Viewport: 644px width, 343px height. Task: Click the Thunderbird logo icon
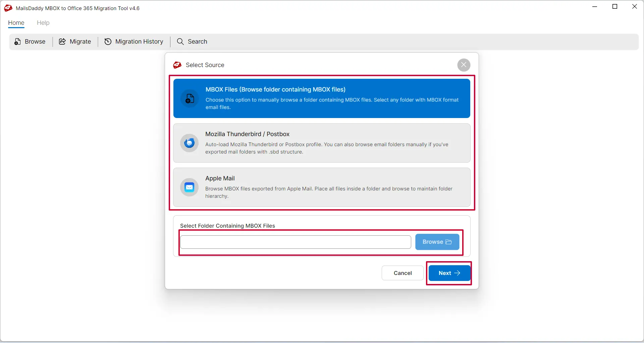click(190, 143)
